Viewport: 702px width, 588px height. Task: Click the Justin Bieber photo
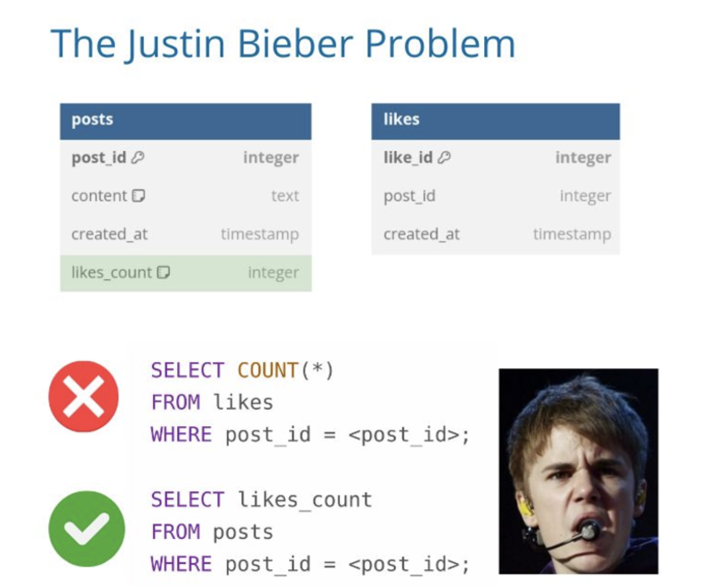[577, 471]
